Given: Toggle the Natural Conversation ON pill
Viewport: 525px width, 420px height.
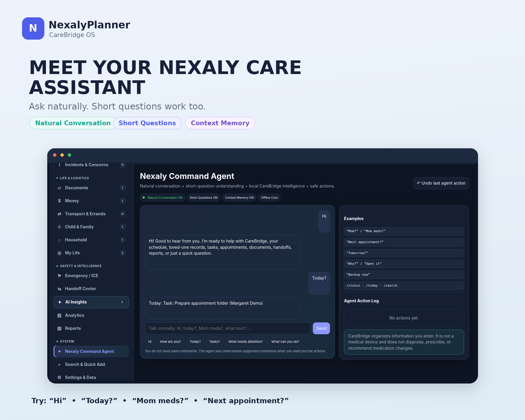Looking at the screenshot, I should (x=162, y=198).
